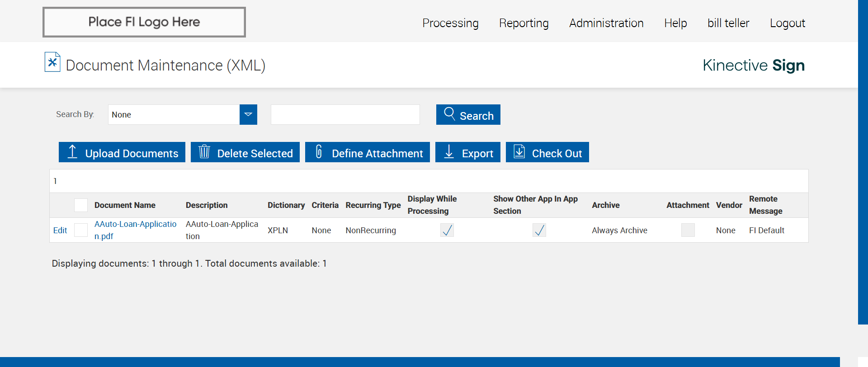Click the upload arrow icon
The image size is (868, 367).
pyautogui.click(x=72, y=152)
